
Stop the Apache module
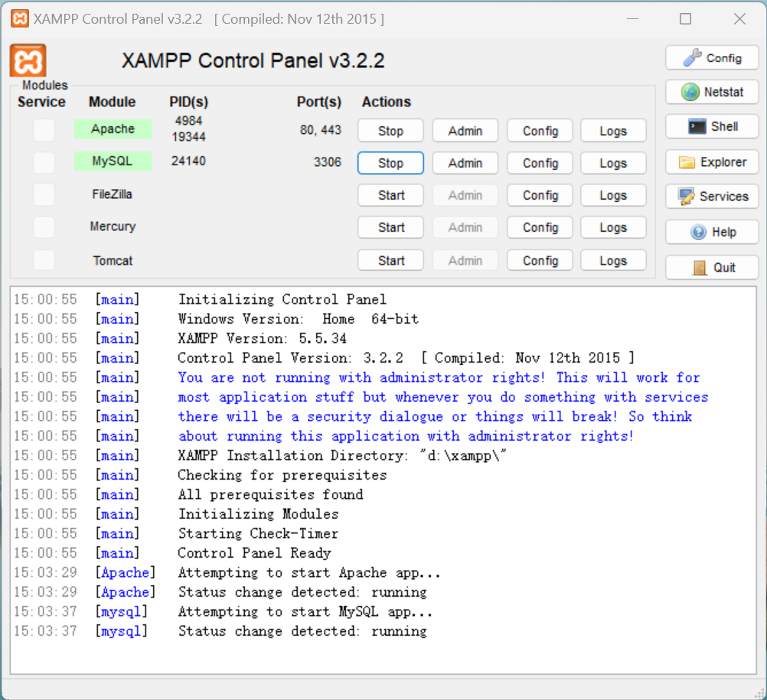[x=390, y=131]
